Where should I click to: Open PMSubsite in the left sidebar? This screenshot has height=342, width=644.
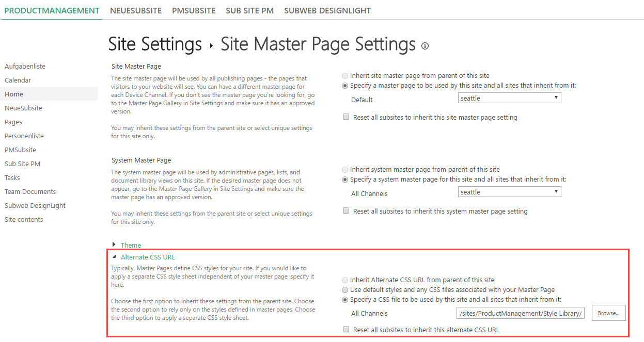click(x=20, y=150)
